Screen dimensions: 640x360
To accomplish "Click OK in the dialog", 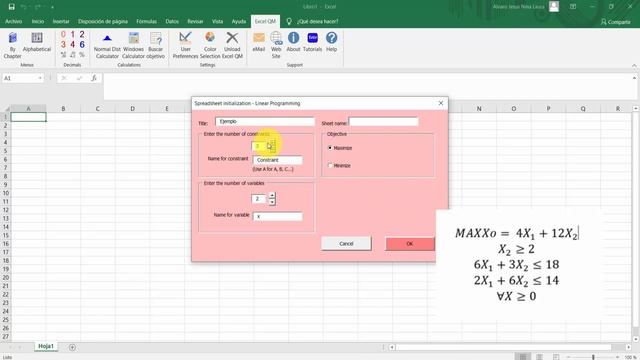I will coord(410,243).
